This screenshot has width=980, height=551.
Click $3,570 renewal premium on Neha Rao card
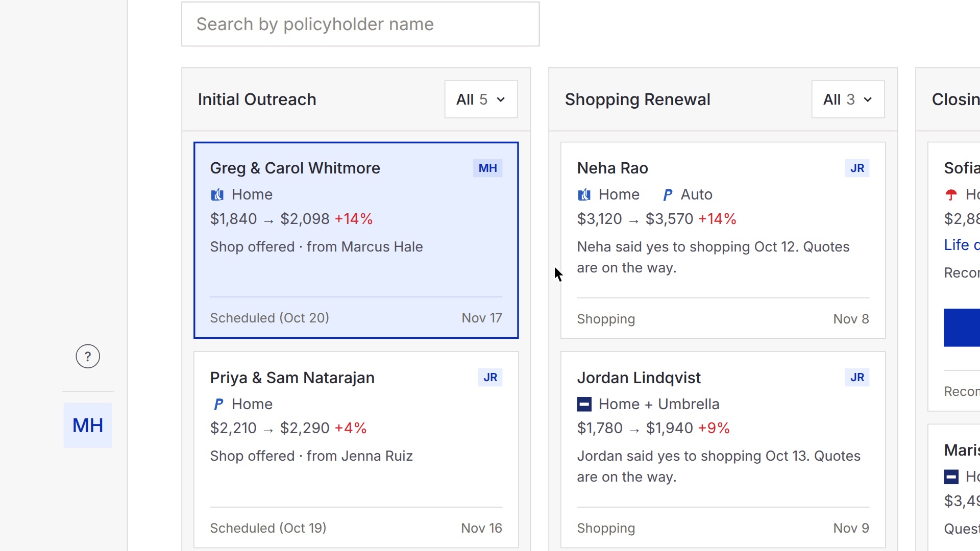[669, 219]
